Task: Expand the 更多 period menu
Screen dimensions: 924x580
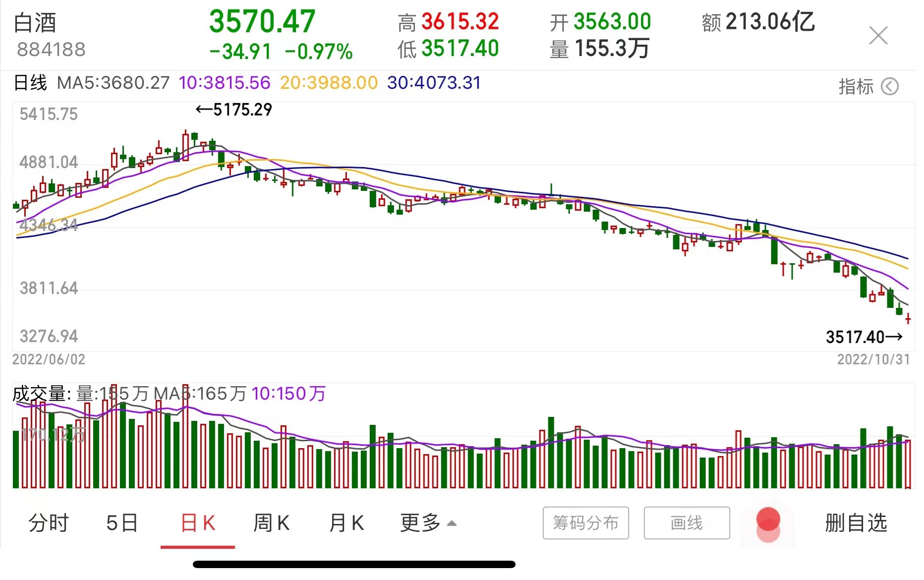Action: coord(428,523)
